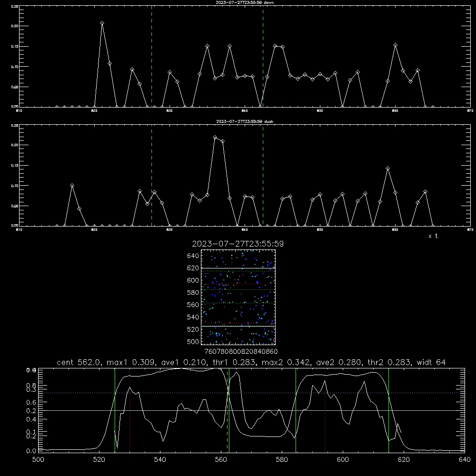Pick the tallest dusk peak marker near x=836
This screenshot has height=476, width=476.
[x=215, y=138]
